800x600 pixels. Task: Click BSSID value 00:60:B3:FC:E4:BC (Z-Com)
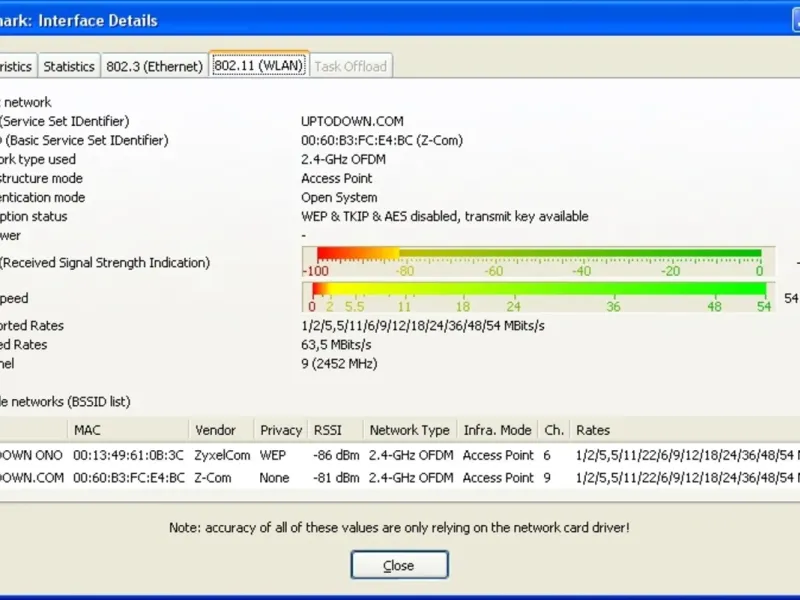(382, 140)
